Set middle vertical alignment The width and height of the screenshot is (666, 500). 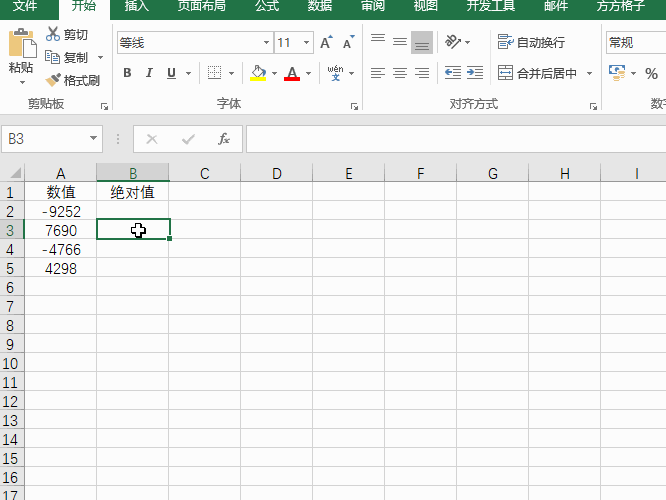pyautogui.click(x=400, y=42)
